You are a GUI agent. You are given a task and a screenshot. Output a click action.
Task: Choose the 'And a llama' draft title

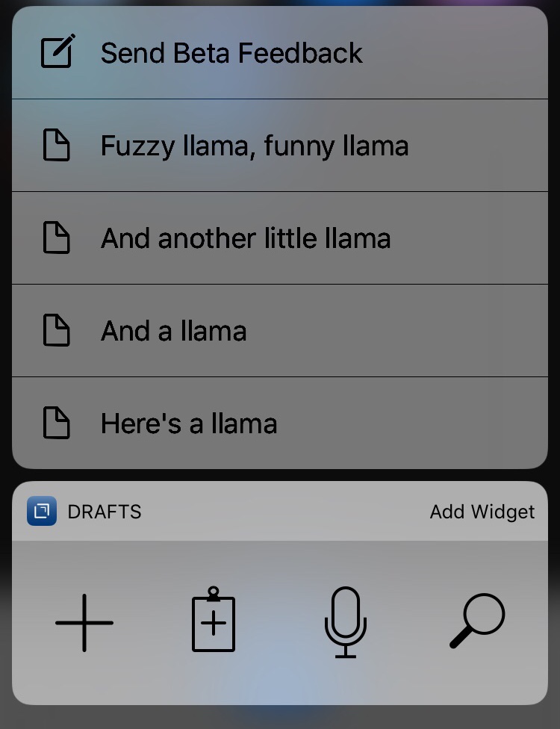click(174, 331)
